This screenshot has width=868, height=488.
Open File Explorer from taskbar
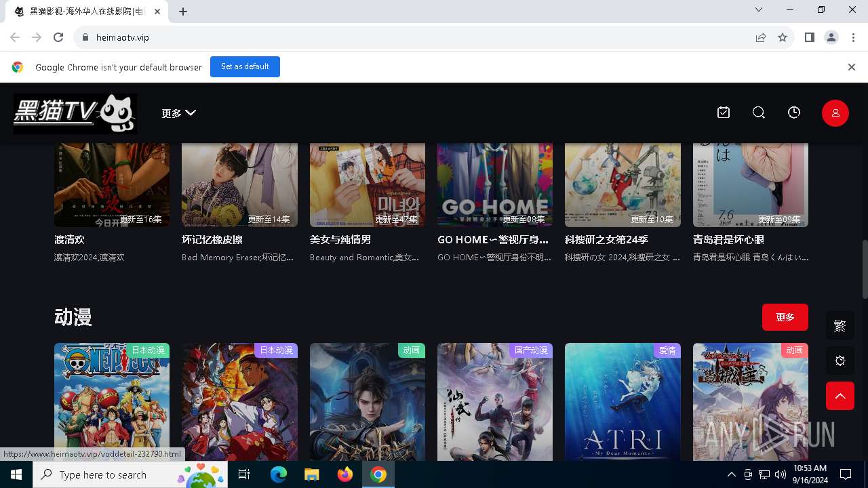312,474
